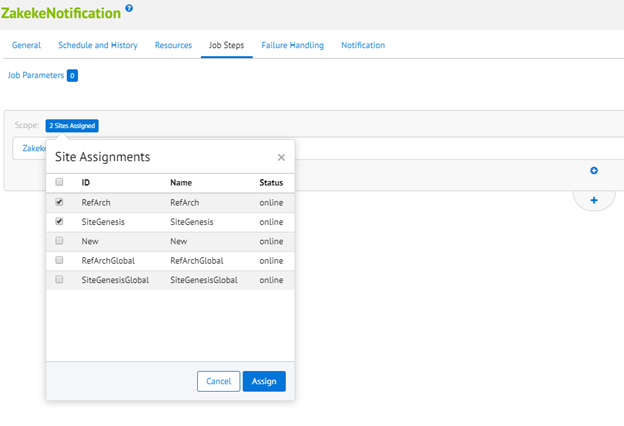Open the Failure Handling tab
This screenshot has width=624, height=426.
[292, 45]
